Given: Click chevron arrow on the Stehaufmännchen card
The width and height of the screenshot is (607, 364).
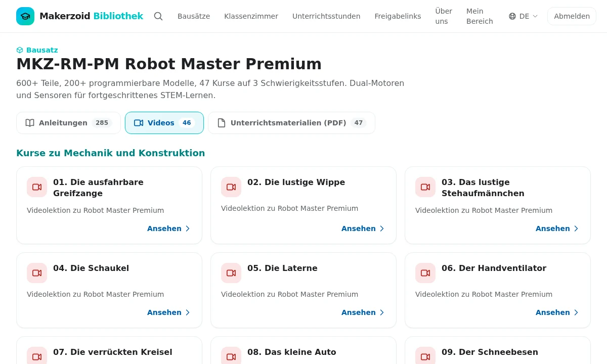Looking at the screenshot, I should [x=576, y=229].
